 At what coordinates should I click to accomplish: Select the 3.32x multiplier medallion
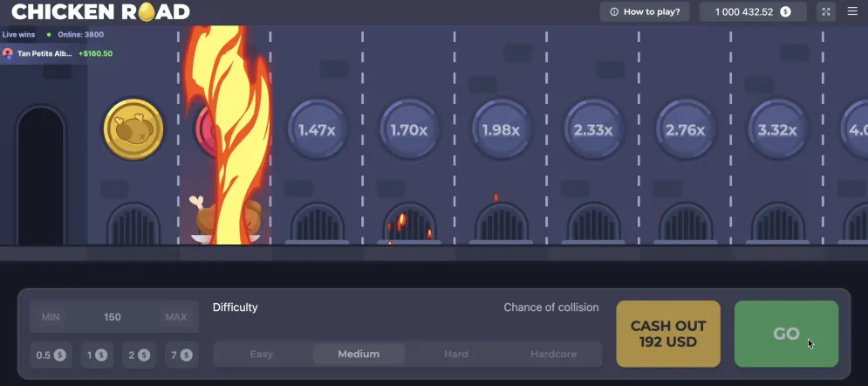[777, 129]
